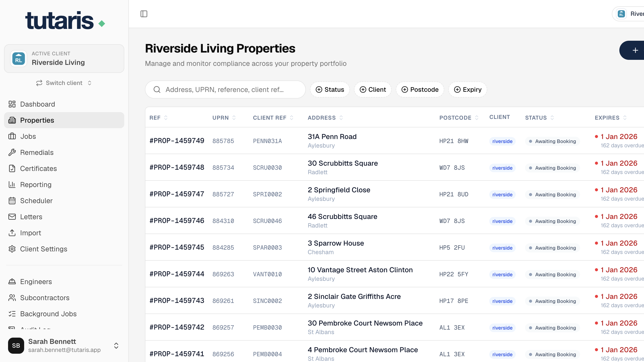Click the Reporting chart icon
Viewport: 644px width, 362px height.
coord(12,185)
